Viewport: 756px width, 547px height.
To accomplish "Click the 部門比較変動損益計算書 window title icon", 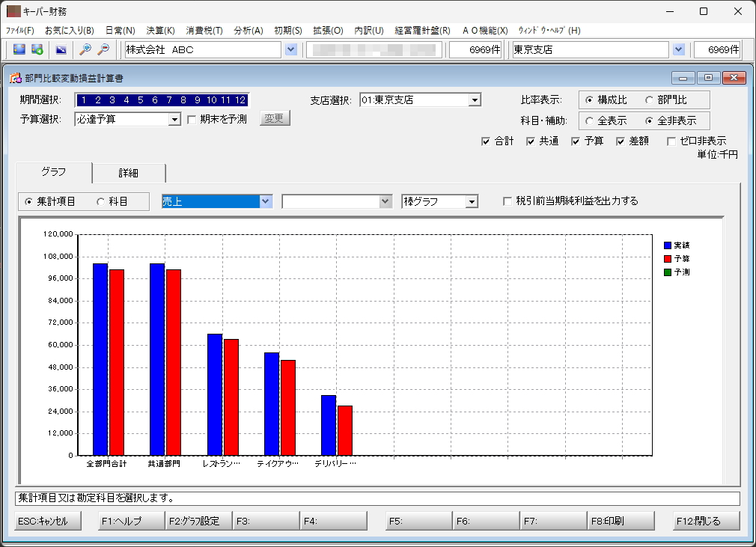I will click(16, 78).
